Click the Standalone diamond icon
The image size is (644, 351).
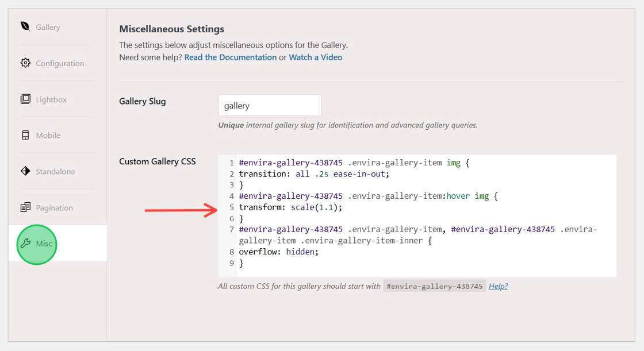[25, 171]
